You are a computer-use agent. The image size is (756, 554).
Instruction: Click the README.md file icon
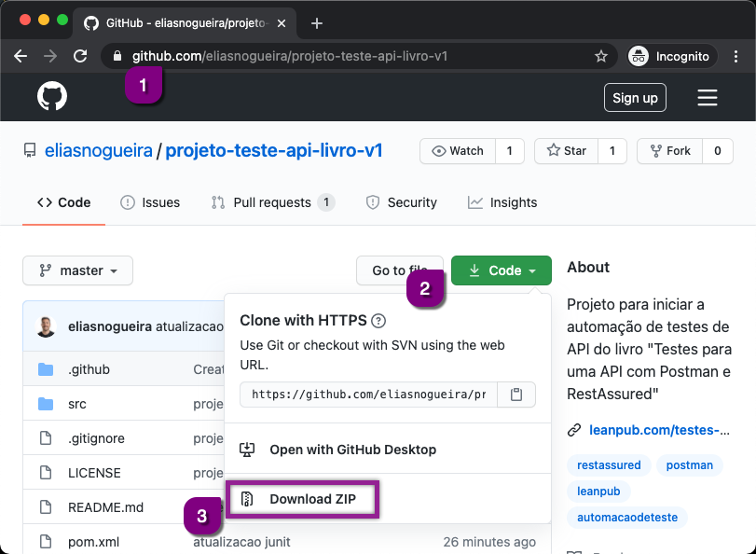click(x=46, y=507)
